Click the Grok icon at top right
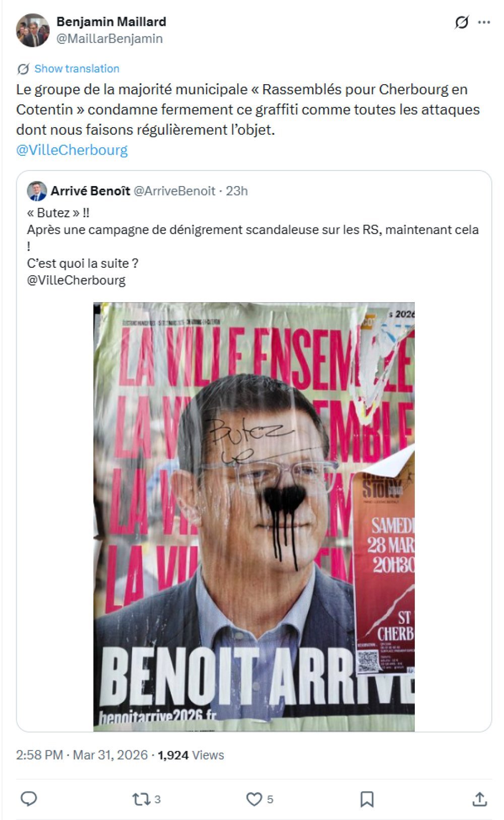 pyautogui.click(x=461, y=22)
